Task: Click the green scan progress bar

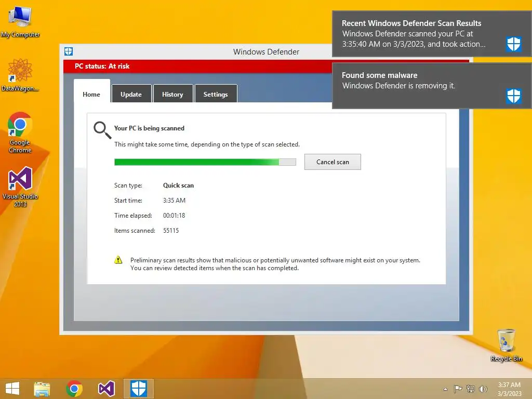Action: coord(205,162)
